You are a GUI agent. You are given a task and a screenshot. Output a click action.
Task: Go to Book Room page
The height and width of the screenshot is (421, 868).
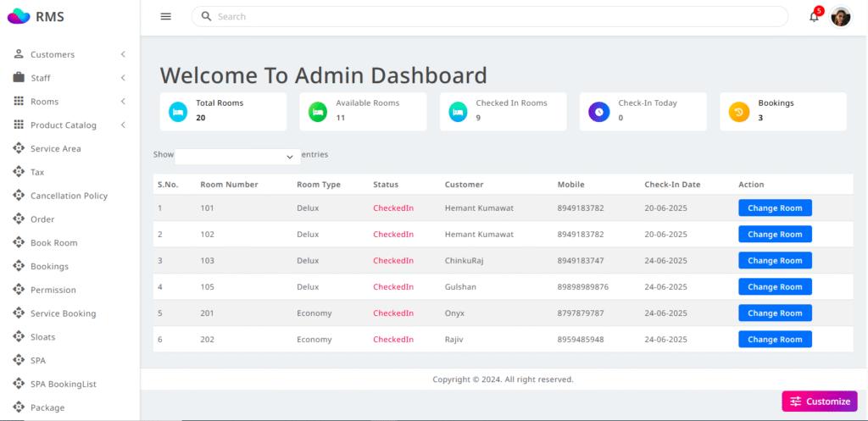(x=53, y=243)
